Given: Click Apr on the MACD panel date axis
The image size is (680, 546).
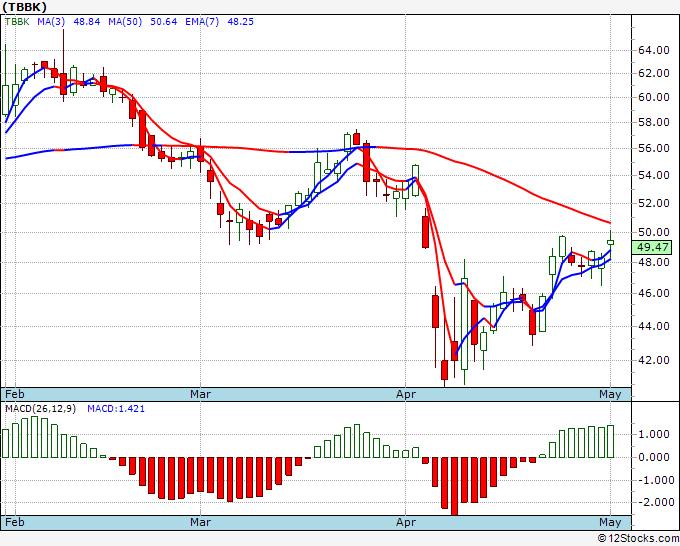Looking at the screenshot, I should coord(406,522).
